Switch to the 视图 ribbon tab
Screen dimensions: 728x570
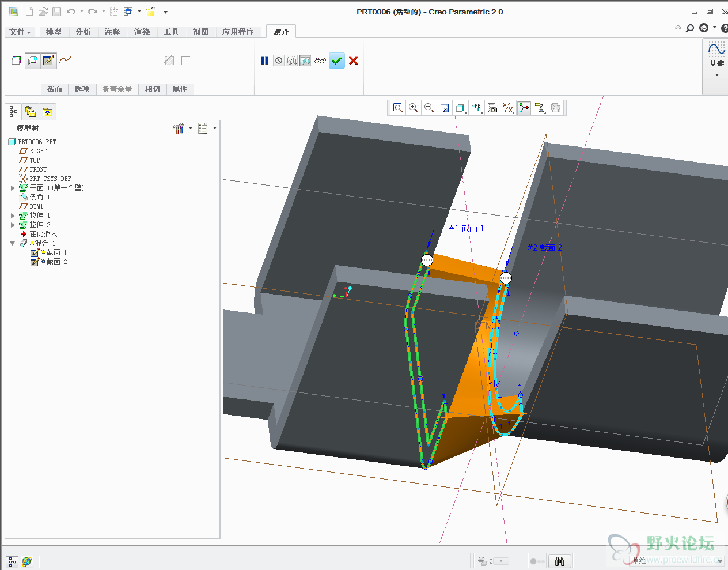(x=200, y=32)
